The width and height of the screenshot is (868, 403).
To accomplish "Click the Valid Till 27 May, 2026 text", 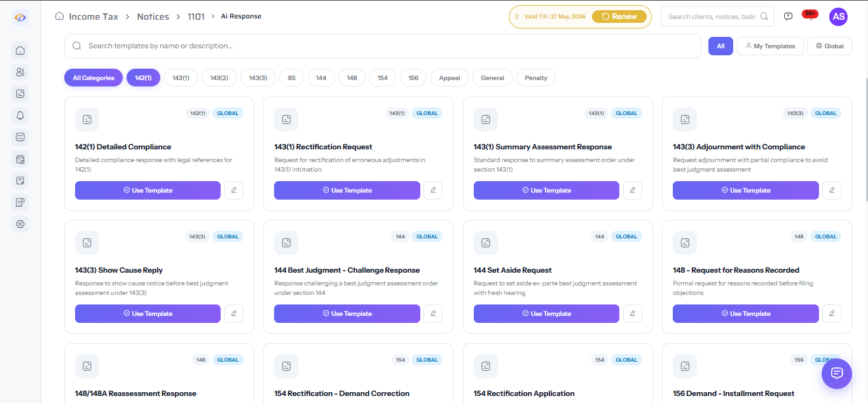I will [554, 17].
